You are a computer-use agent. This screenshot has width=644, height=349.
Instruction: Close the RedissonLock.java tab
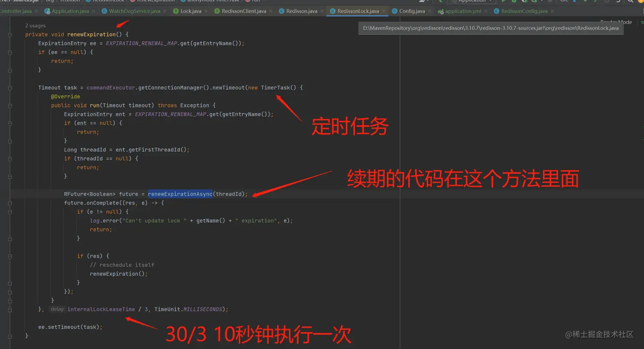coord(384,11)
